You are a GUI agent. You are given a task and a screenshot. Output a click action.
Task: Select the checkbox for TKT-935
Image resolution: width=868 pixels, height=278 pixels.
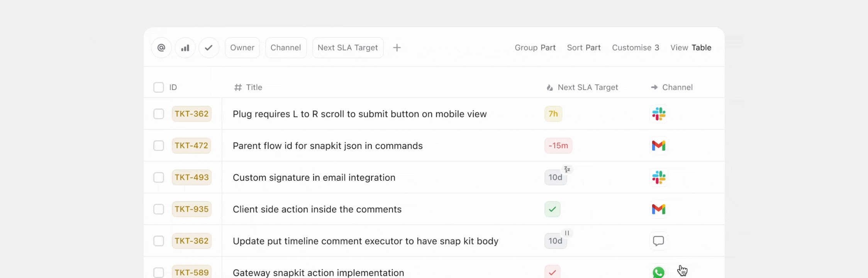pyautogui.click(x=159, y=209)
